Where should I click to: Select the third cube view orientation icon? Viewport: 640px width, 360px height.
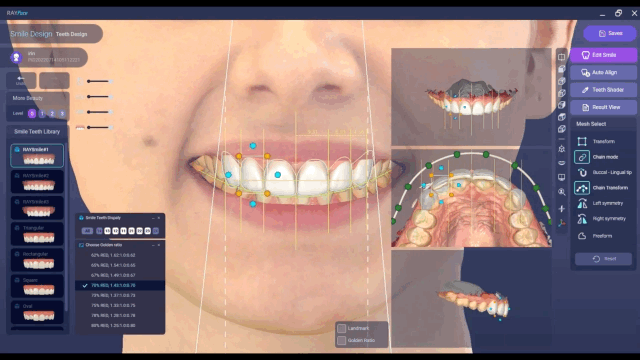[562, 93]
